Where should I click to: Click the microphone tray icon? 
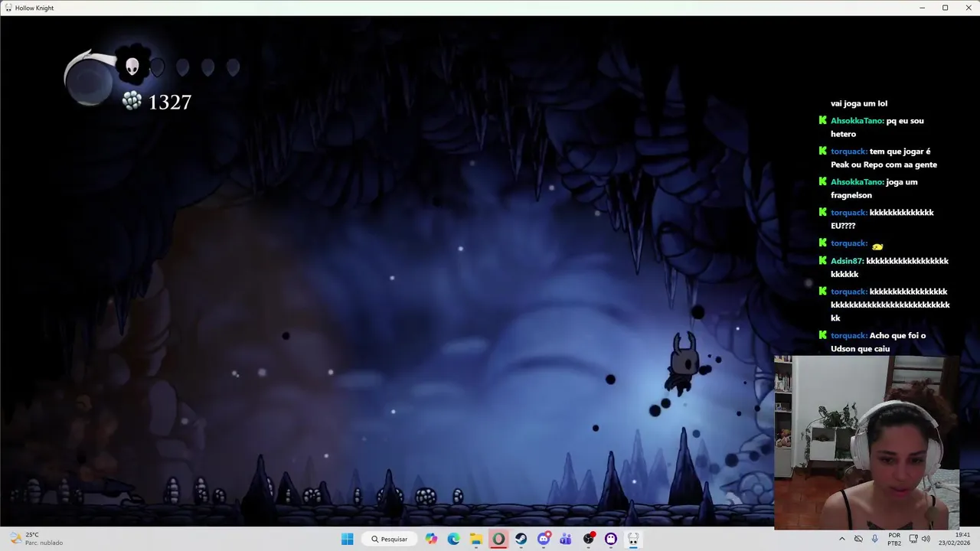[x=874, y=539]
